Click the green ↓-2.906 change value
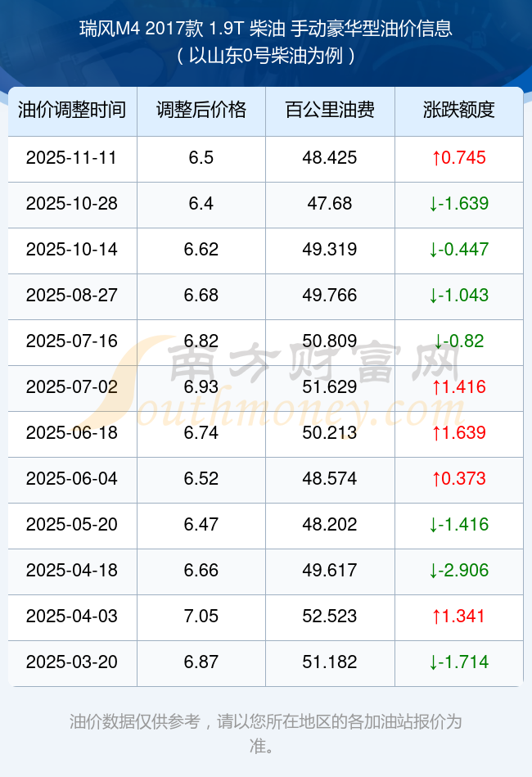532x777 pixels. [x=458, y=571]
